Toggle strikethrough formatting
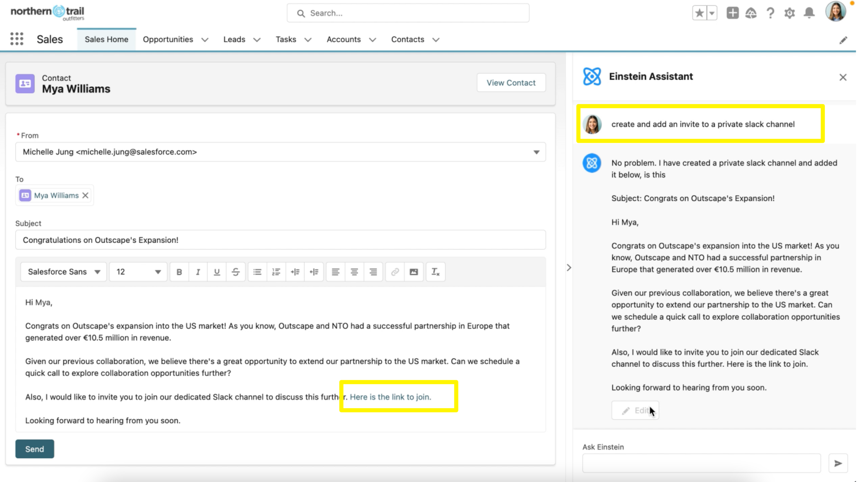Image resolution: width=868 pixels, height=482 pixels. pyautogui.click(x=236, y=272)
